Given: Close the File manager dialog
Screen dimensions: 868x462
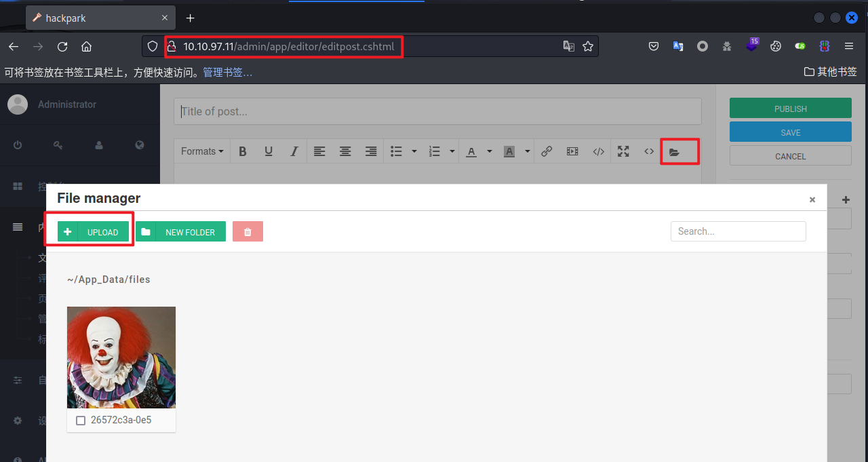Looking at the screenshot, I should [x=812, y=199].
